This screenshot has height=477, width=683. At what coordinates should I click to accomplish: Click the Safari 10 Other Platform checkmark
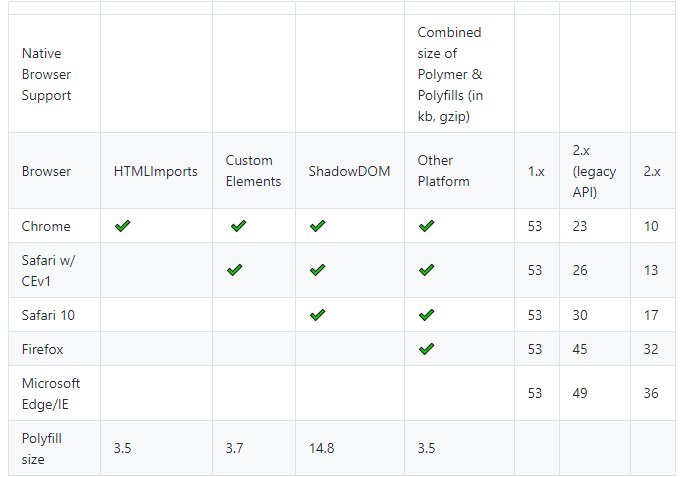pyautogui.click(x=426, y=315)
